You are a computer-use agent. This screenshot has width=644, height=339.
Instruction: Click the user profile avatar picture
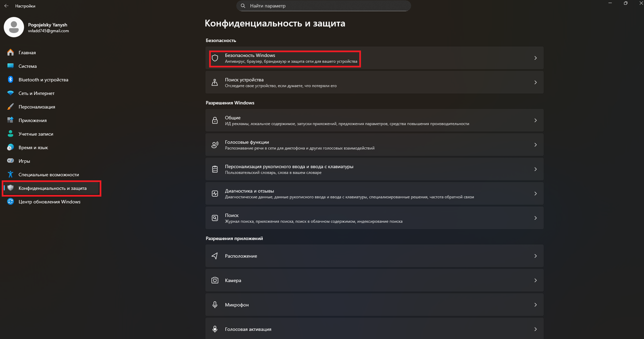(x=14, y=27)
